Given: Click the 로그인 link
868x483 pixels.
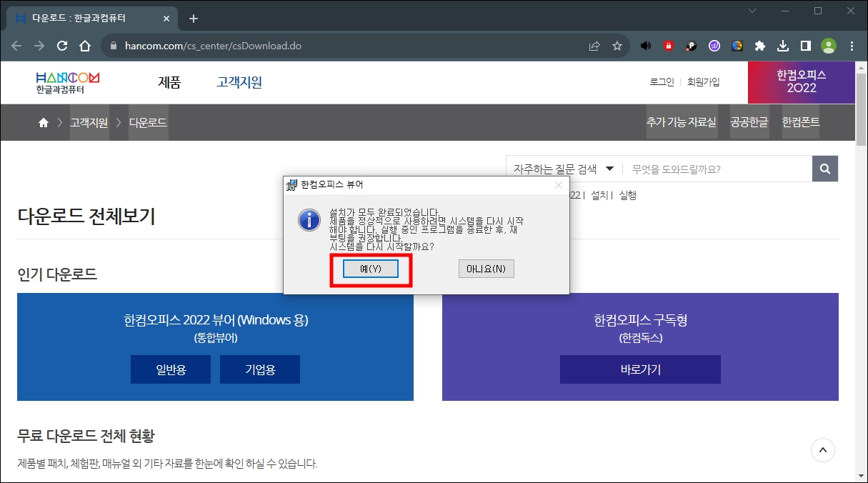Looking at the screenshot, I should (662, 82).
